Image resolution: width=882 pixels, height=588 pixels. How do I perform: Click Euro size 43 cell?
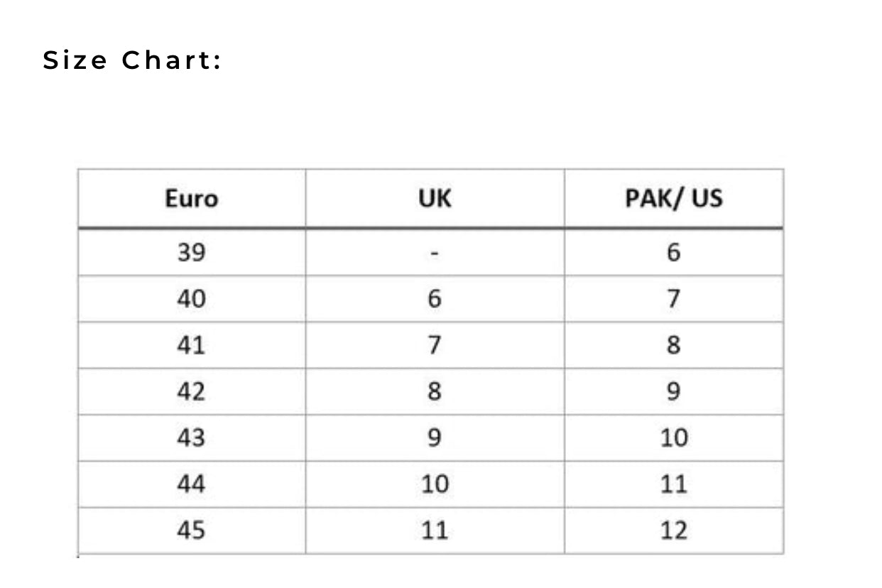click(191, 437)
